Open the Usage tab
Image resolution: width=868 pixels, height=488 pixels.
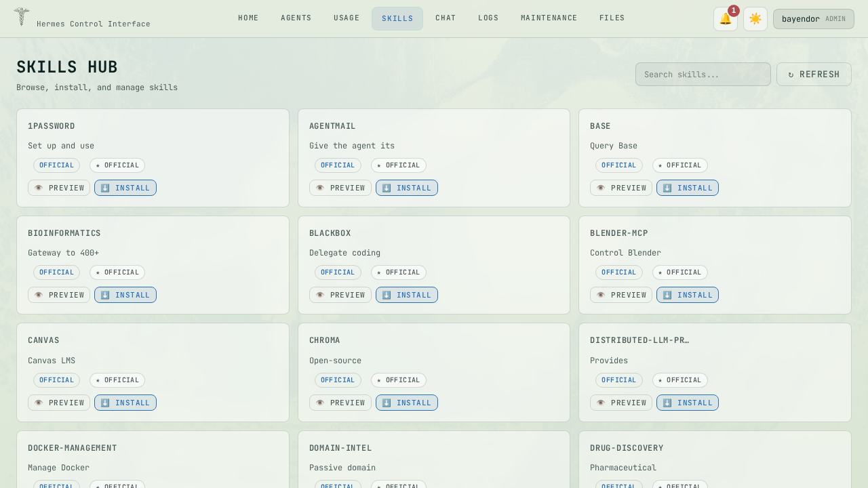coord(347,18)
